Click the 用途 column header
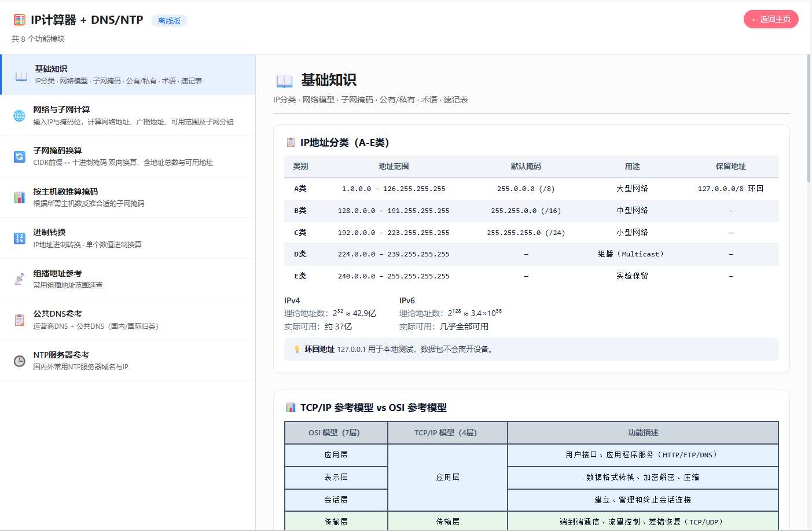 point(632,166)
